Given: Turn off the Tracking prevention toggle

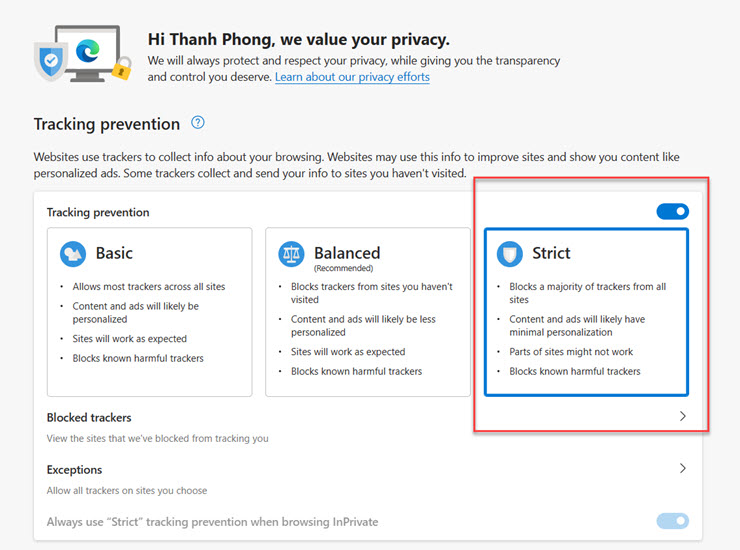Looking at the screenshot, I should [x=673, y=212].
